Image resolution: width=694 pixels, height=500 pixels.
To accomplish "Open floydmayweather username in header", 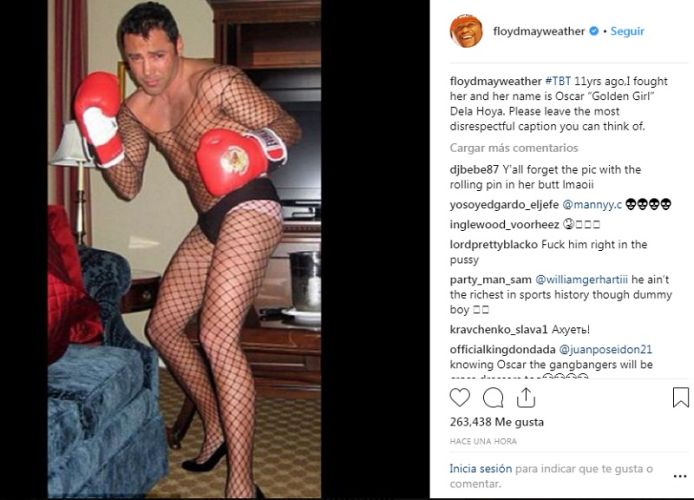I will click(539, 31).
